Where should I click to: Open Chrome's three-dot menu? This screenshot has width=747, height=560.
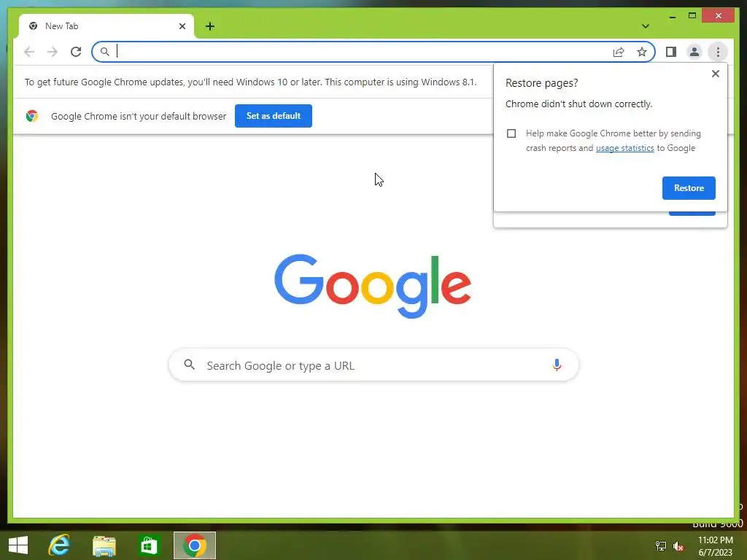point(718,52)
